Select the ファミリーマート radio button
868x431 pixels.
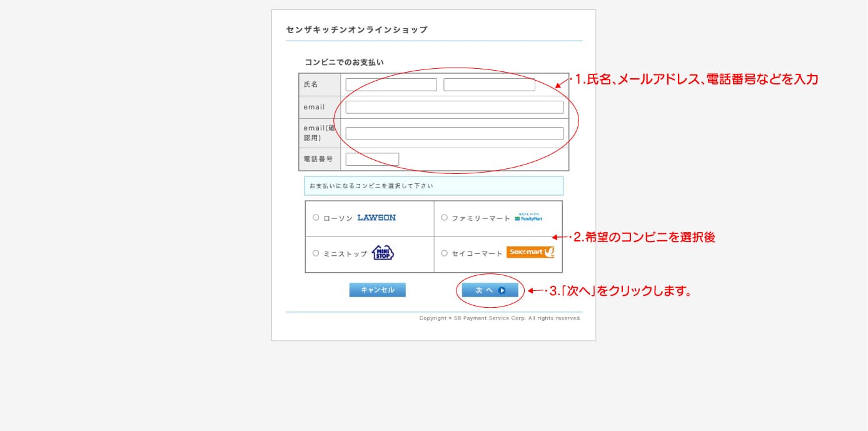[444, 218]
